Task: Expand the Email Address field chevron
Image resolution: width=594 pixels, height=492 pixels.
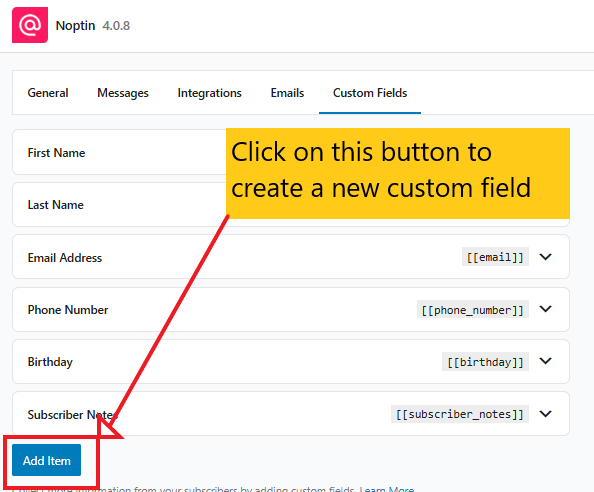Action: 546,257
